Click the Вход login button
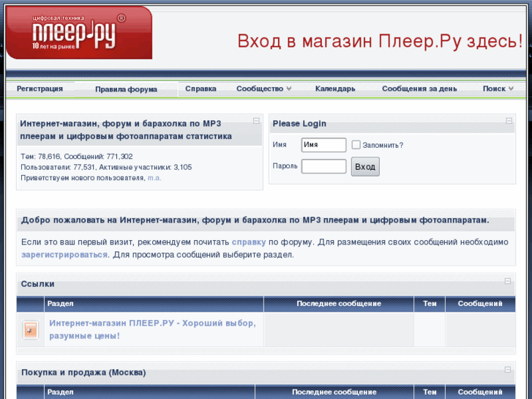 pos(365,167)
